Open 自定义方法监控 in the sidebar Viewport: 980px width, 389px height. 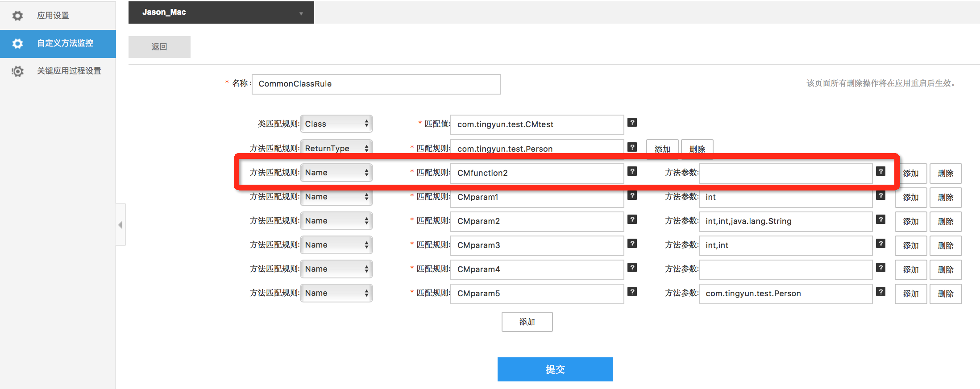(65, 43)
